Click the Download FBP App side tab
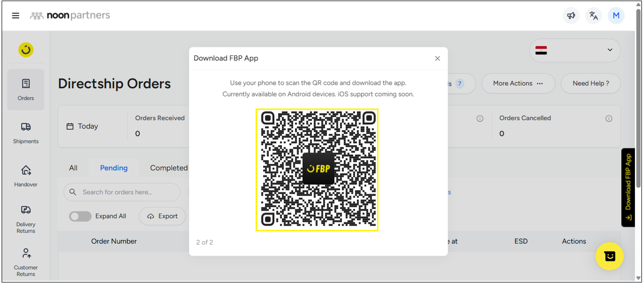This screenshot has width=644, height=284. (628, 187)
